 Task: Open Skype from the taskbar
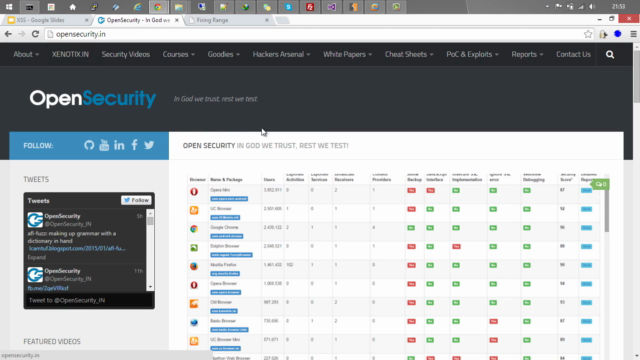tap(288, 7)
